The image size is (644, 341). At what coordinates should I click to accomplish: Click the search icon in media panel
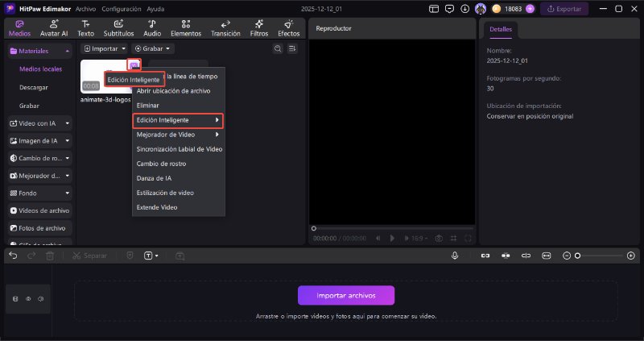tap(278, 48)
